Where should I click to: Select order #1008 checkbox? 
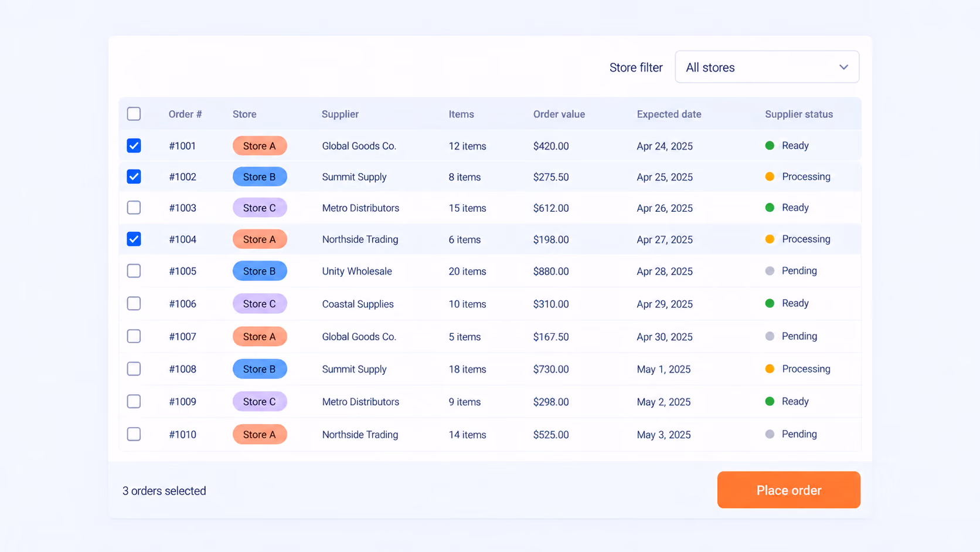(x=134, y=368)
